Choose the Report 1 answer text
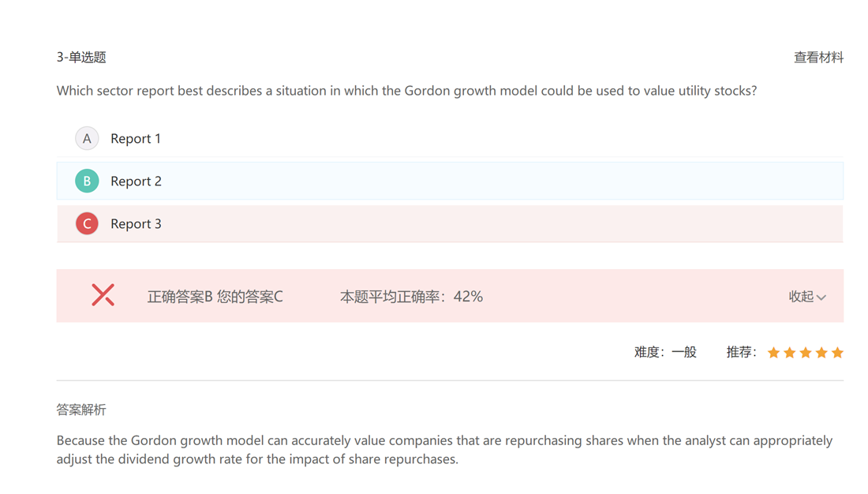This screenshot has height=494, width=868. pyautogui.click(x=136, y=138)
